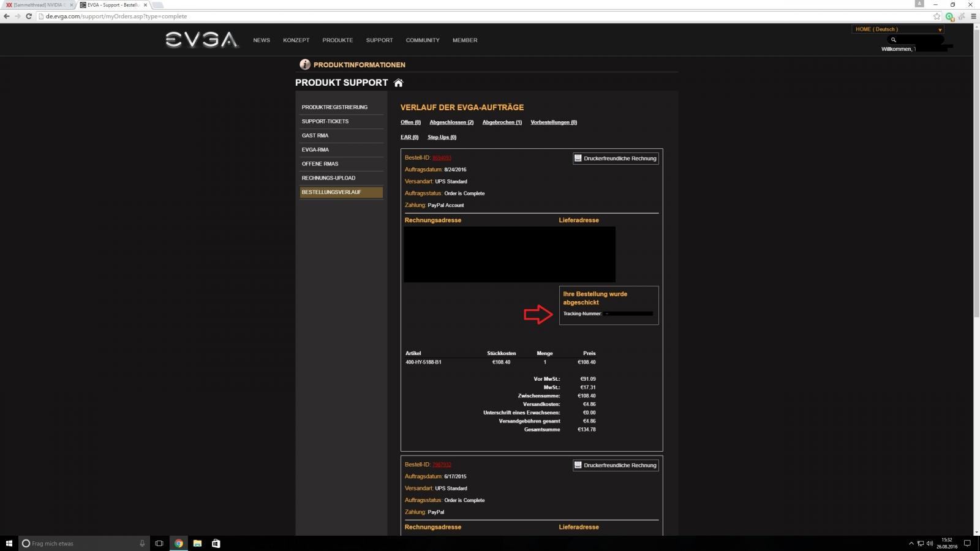This screenshot has height=551, width=980.
Task: Open the order ID link dated 6/17/2015
Action: 442,465
